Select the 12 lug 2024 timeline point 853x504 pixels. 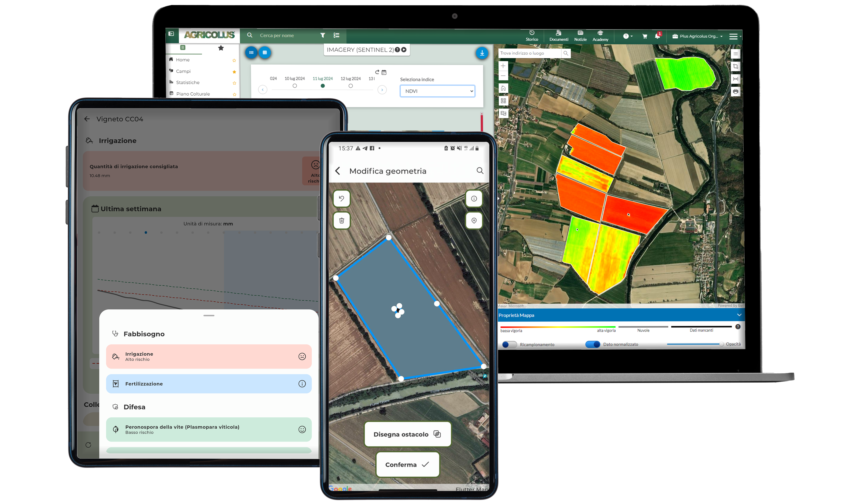(351, 86)
